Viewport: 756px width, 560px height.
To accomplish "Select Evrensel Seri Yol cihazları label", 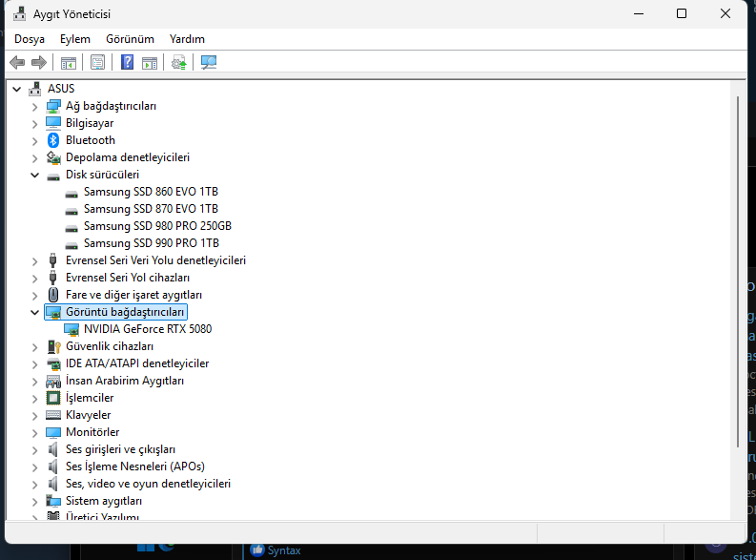I will (128, 278).
